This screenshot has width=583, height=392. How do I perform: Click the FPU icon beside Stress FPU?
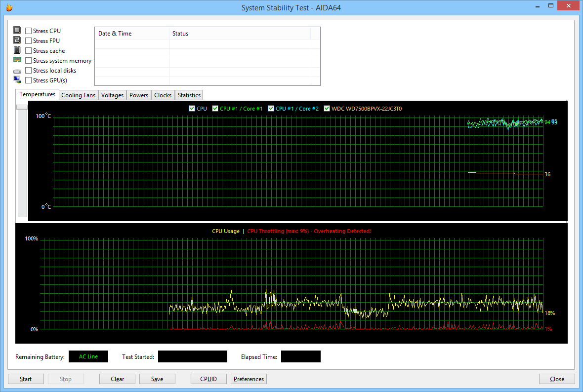point(17,40)
